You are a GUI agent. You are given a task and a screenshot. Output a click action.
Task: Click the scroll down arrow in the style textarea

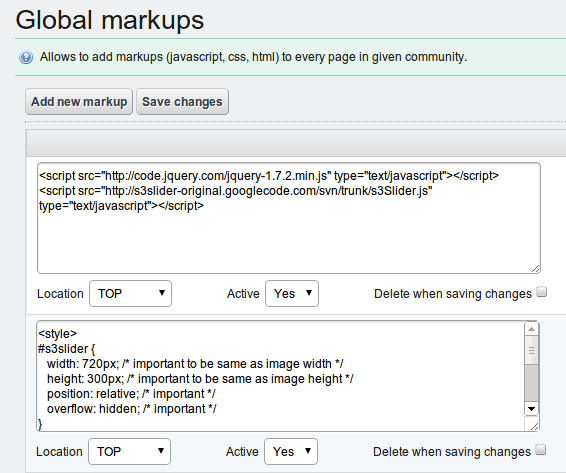click(x=531, y=409)
